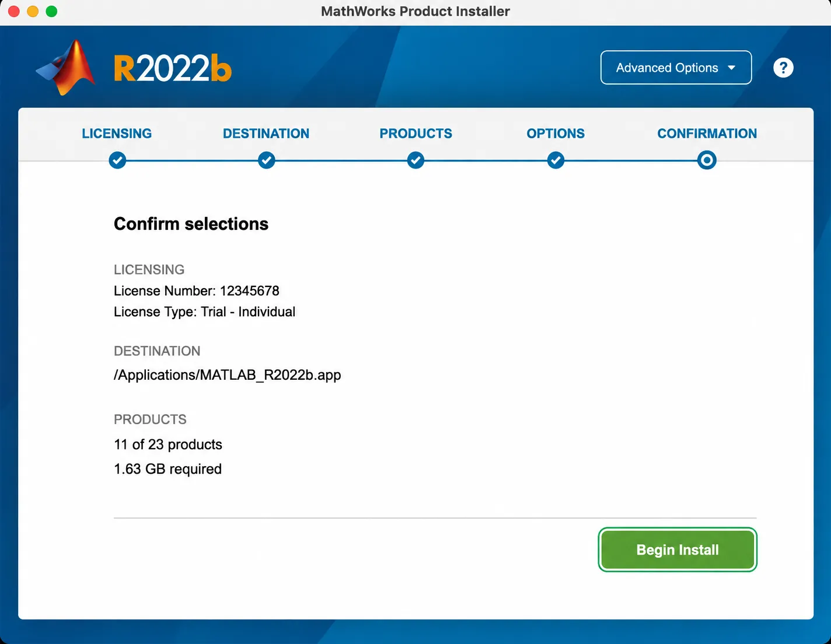
Task: Click 'License Number: 12345678' text
Action: tap(197, 290)
